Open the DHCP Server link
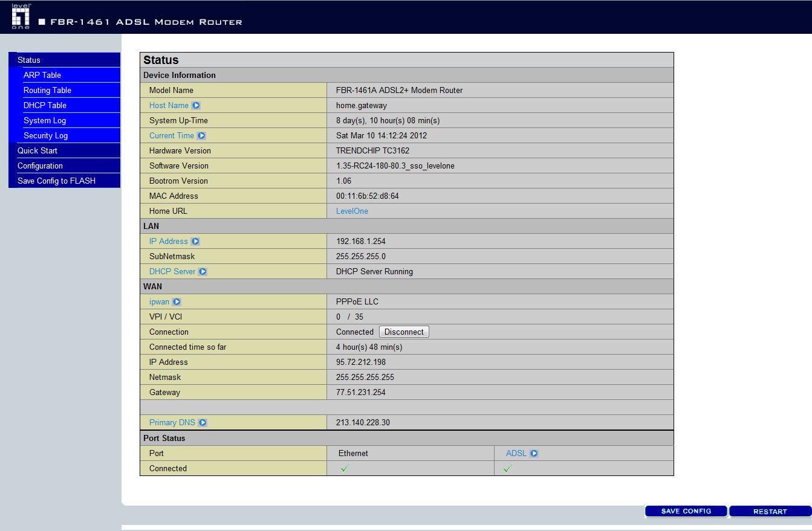 (172, 272)
